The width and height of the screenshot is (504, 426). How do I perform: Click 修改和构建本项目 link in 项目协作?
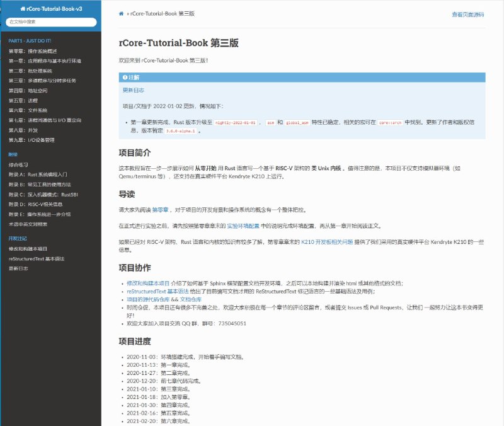tap(148, 283)
